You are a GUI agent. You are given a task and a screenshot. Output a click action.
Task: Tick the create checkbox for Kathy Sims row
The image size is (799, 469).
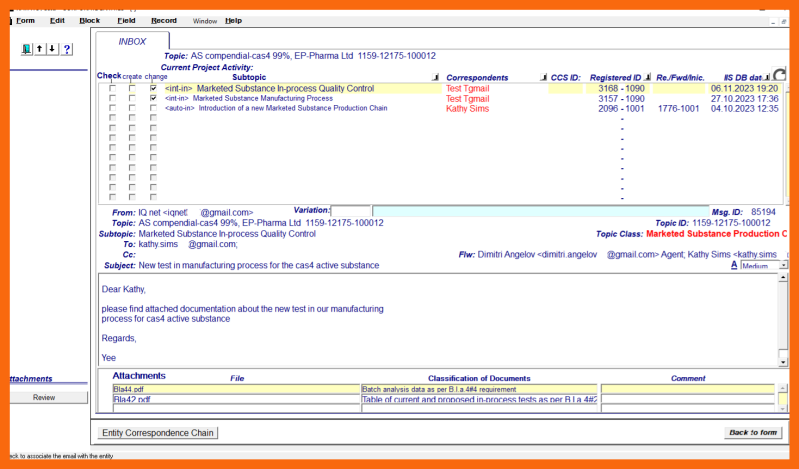[132, 108]
